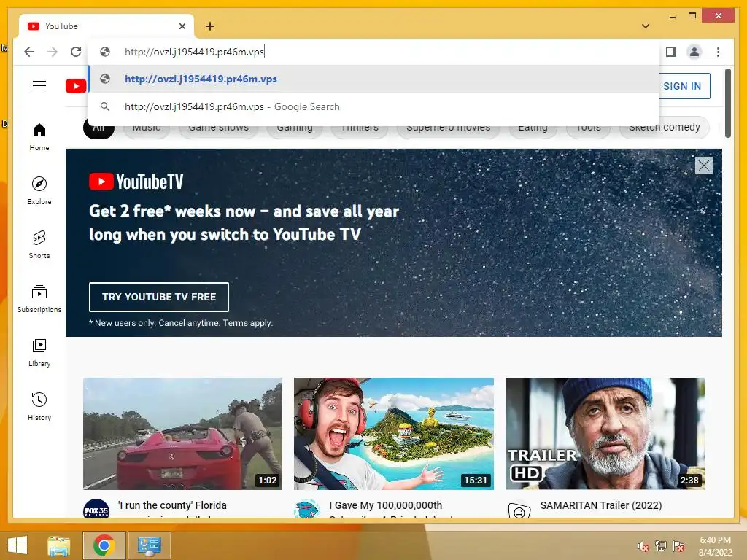The height and width of the screenshot is (560, 747).
Task: Open Subscriptions in the sidebar
Action: pos(39,299)
